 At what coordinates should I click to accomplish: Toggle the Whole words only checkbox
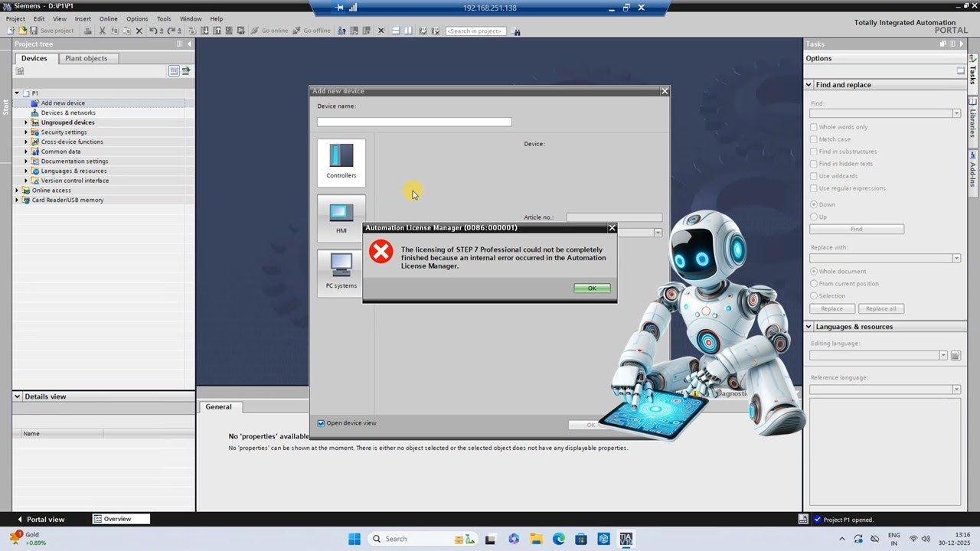coord(814,127)
